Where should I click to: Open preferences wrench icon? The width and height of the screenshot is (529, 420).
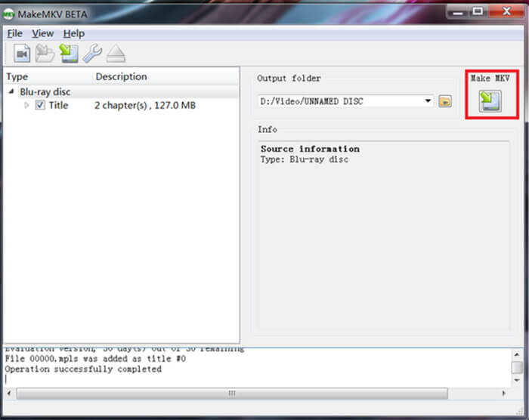[92, 54]
